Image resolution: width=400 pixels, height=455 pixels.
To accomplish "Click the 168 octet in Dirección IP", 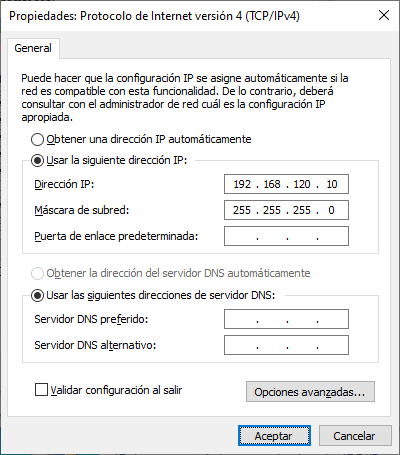I will [272, 184].
